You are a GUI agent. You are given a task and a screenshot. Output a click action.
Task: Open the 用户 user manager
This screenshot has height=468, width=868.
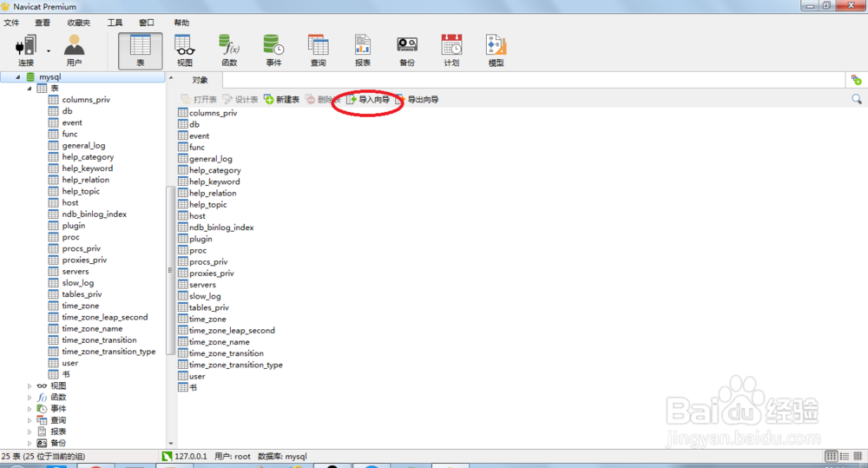tap(74, 51)
